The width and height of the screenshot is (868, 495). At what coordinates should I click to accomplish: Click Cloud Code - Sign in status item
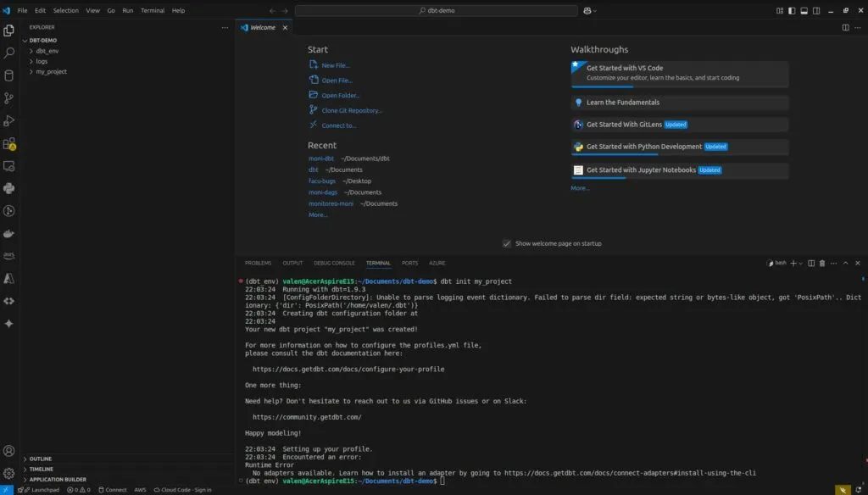pos(183,490)
